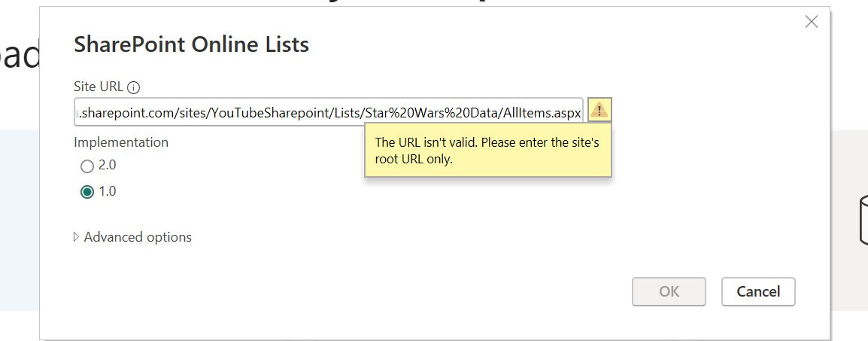Select the 1.0 implementation radio button

pyautogui.click(x=87, y=191)
